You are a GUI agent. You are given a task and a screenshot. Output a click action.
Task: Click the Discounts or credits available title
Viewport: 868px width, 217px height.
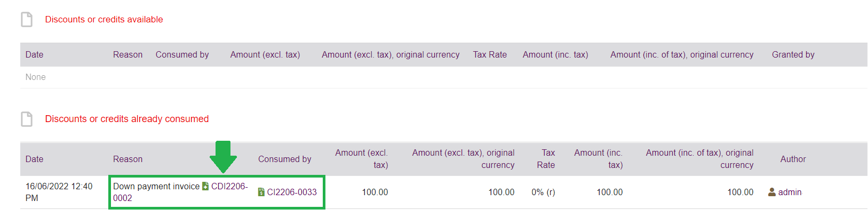point(104,19)
